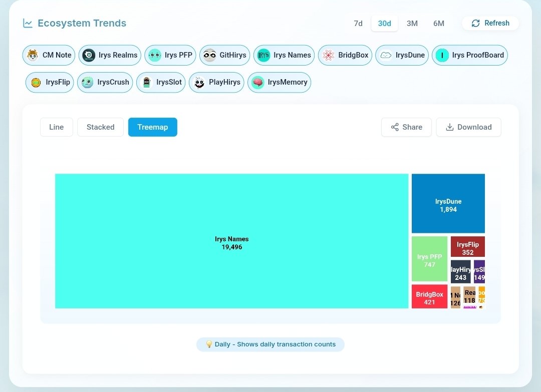Select the 3M time range
This screenshot has height=392, width=541.
tap(412, 24)
